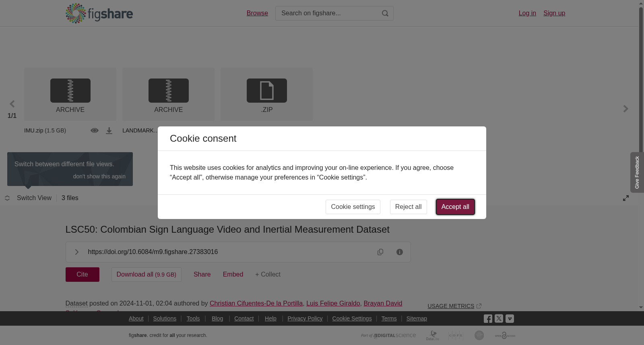Open Sitemap footer link

[417, 318]
